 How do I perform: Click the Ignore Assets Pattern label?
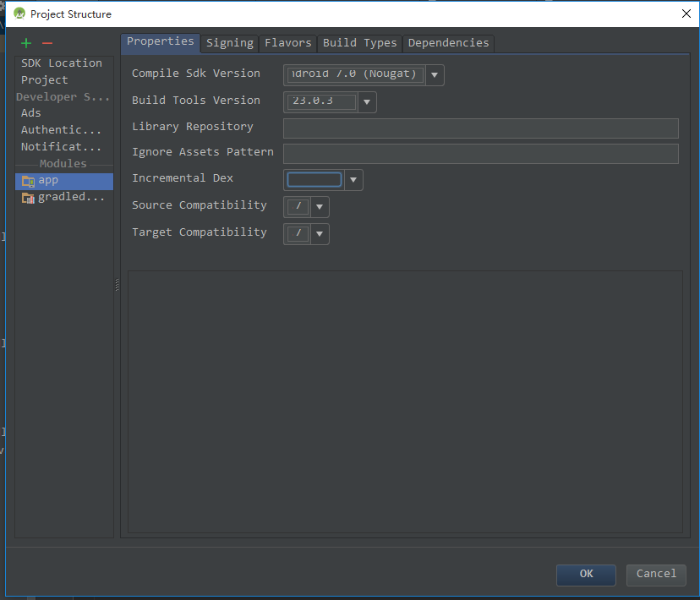203,153
